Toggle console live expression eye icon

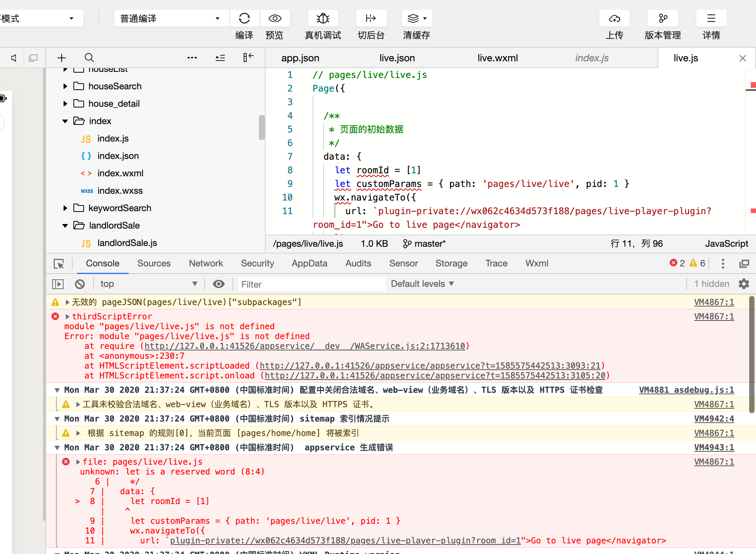219,284
